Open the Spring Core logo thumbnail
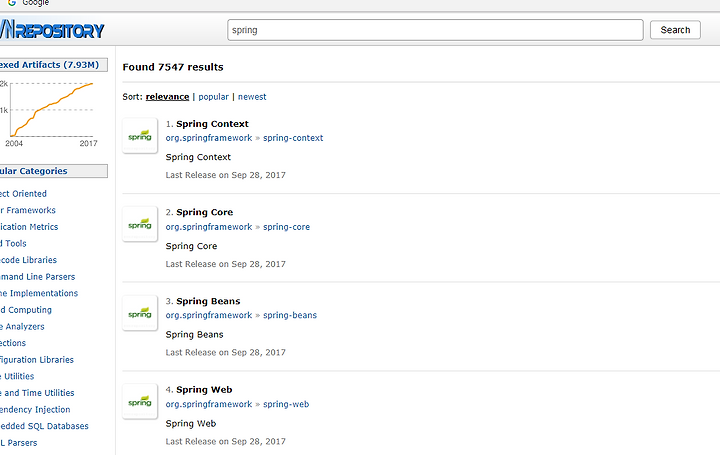720x455 pixels. click(x=140, y=224)
